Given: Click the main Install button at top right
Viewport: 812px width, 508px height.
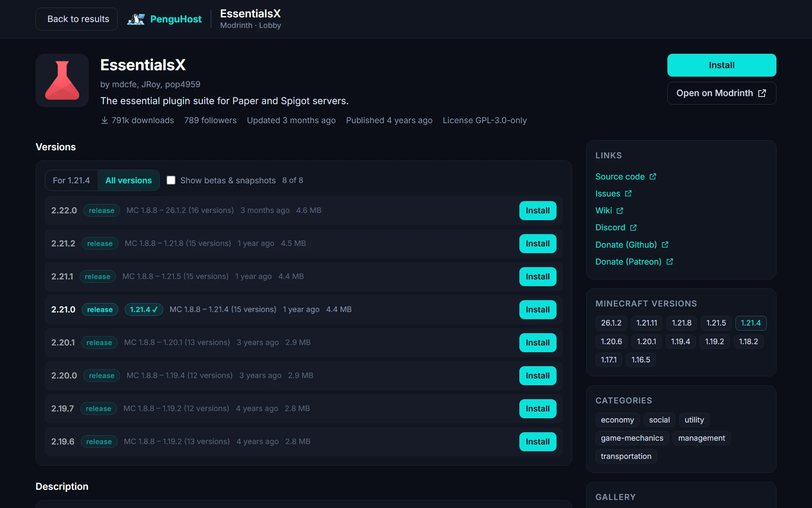Looking at the screenshot, I should [x=721, y=65].
